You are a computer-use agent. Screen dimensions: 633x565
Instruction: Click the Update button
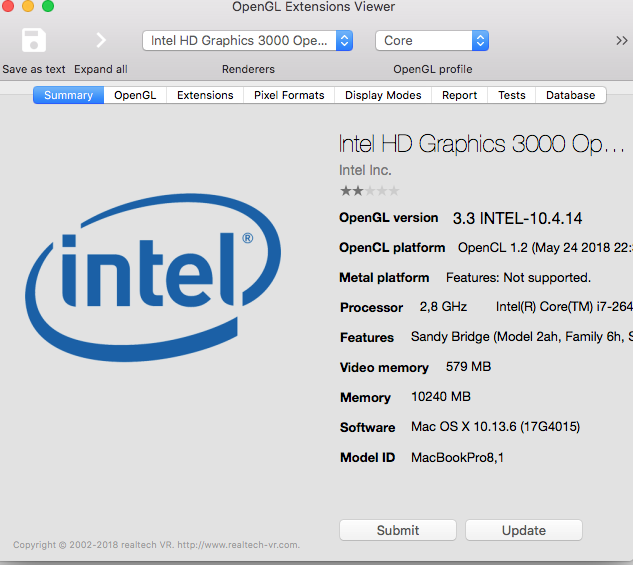(524, 530)
